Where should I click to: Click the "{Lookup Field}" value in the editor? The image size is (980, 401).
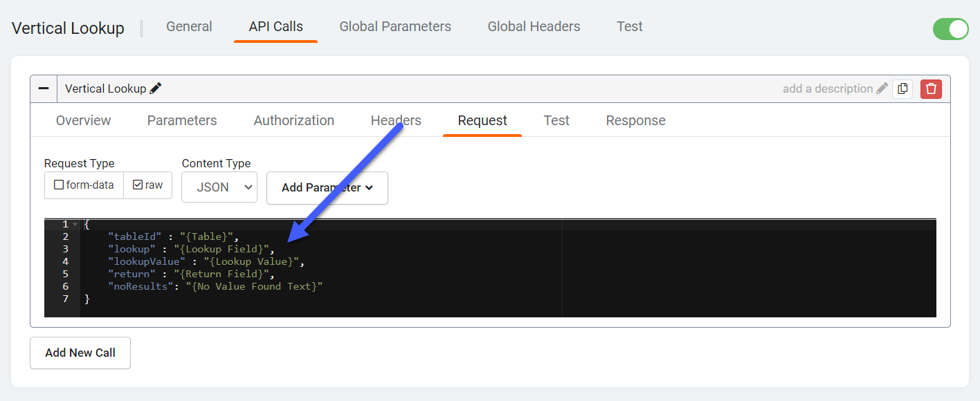pos(221,249)
